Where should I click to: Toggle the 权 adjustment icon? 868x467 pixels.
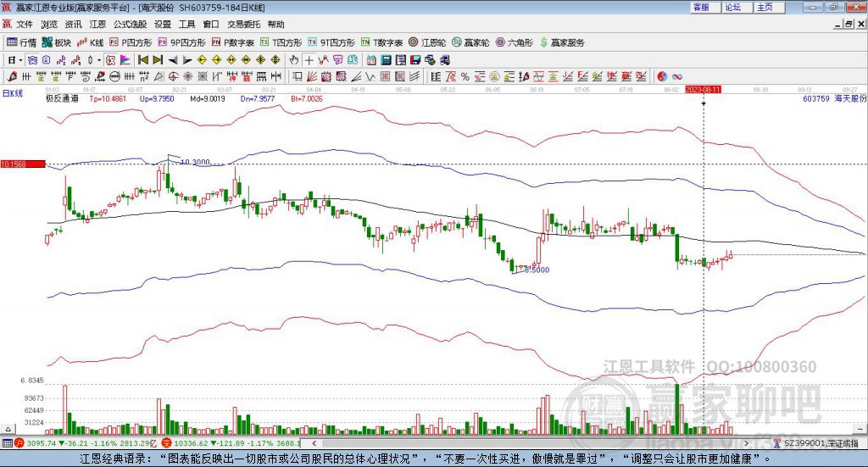(x=110, y=60)
